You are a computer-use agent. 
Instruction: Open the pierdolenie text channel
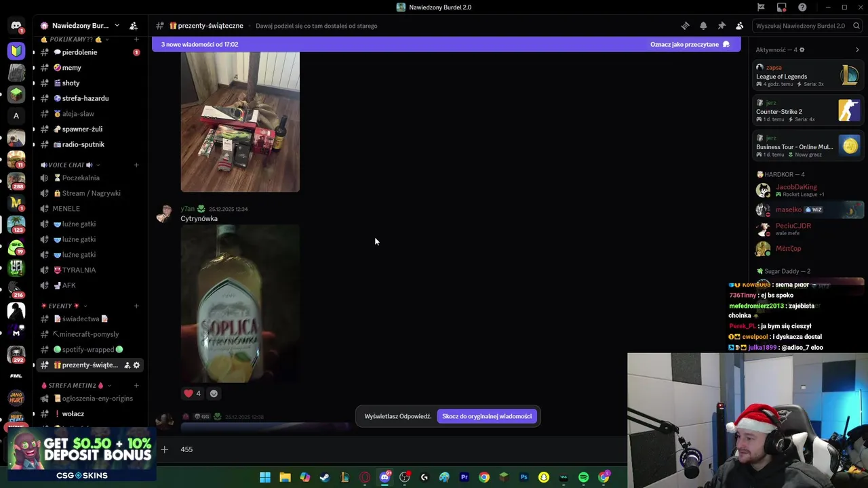click(90, 52)
